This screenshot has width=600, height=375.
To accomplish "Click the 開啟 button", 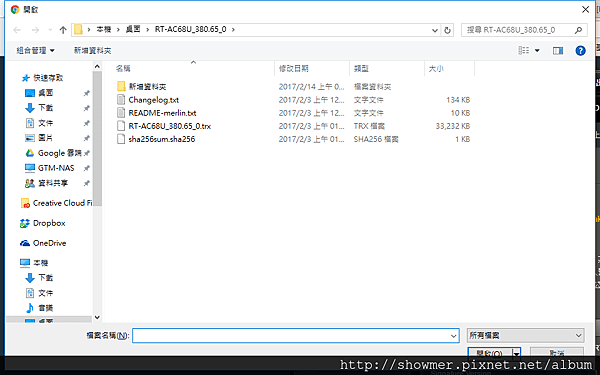I will tap(490, 353).
